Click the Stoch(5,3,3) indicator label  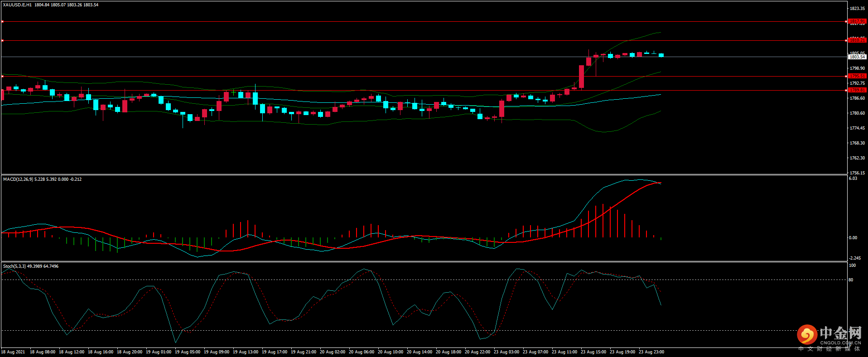point(14,266)
